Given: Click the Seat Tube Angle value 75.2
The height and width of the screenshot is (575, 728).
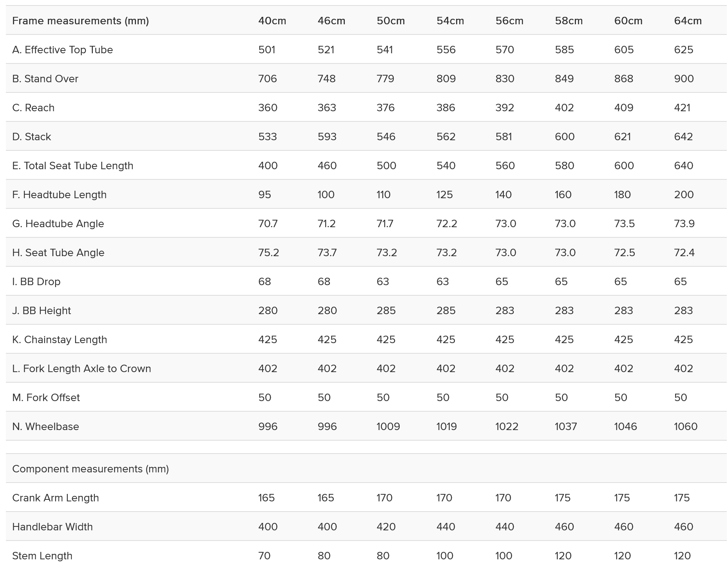Looking at the screenshot, I should 268,253.
